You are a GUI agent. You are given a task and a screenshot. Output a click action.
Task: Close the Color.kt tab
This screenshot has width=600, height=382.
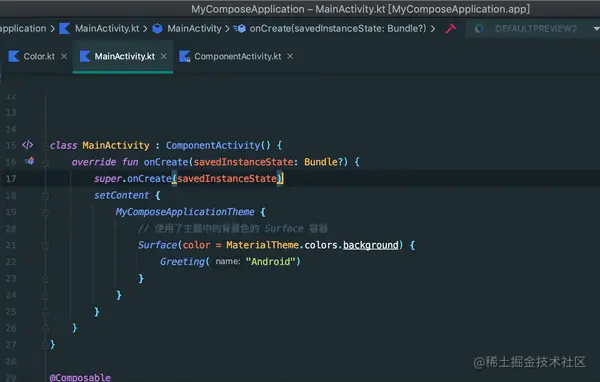point(64,56)
